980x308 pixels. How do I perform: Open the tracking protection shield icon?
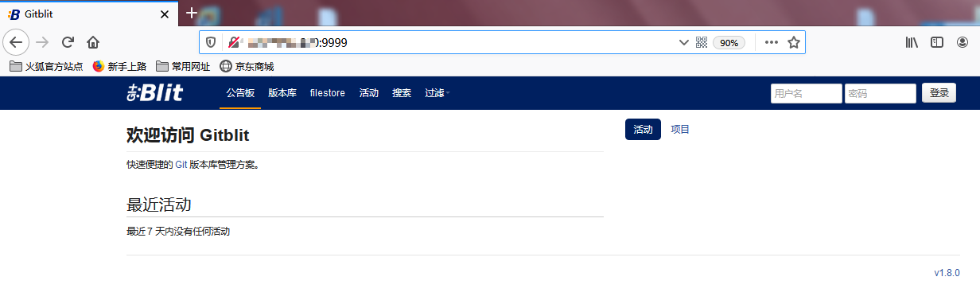coord(211,42)
